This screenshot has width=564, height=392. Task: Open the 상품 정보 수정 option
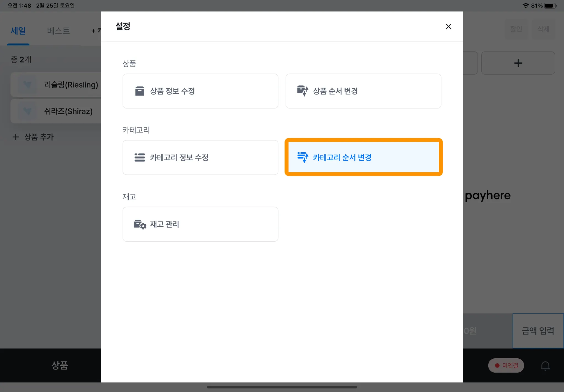(x=200, y=91)
